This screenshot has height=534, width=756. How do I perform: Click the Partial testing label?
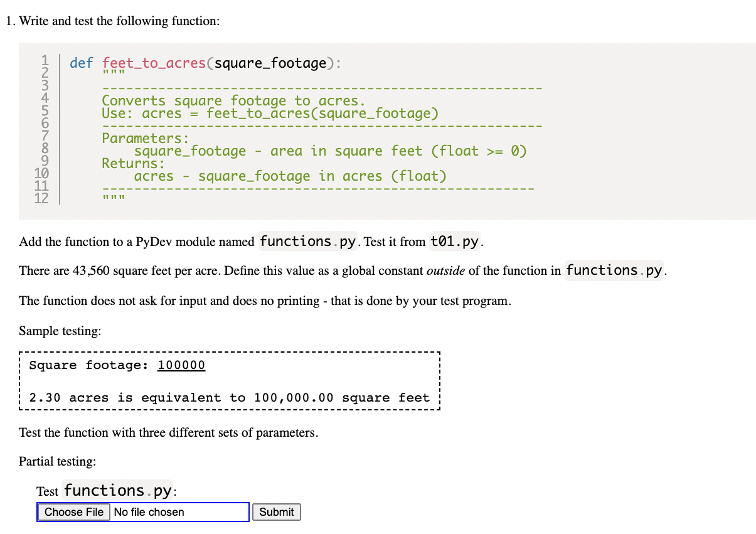tap(49, 461)
